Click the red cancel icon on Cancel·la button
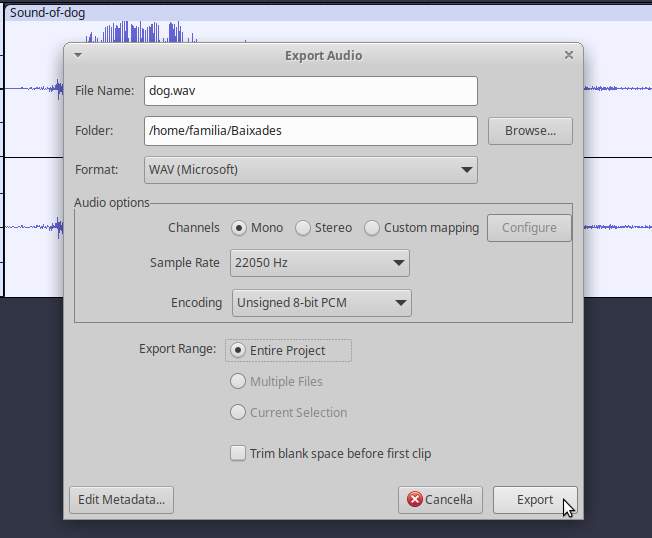Image resolution: width=652 pixels, height=538 pixels. pos(415,499)
